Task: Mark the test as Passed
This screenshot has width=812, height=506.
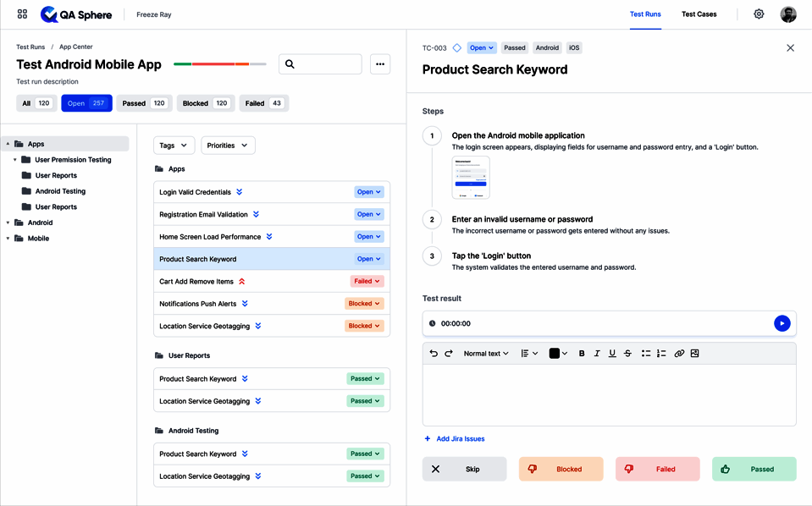Action: (754, 469)
